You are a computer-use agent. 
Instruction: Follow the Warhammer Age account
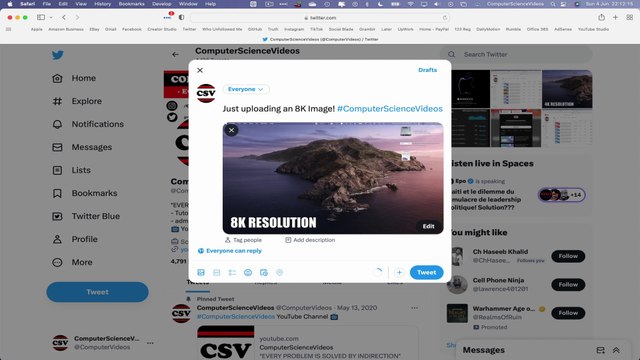coord(568,313)
